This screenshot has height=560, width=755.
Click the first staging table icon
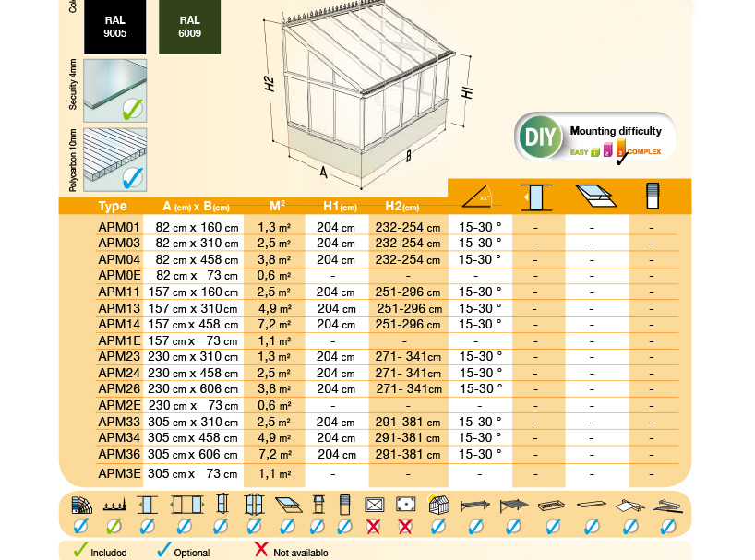pos(474,506)
